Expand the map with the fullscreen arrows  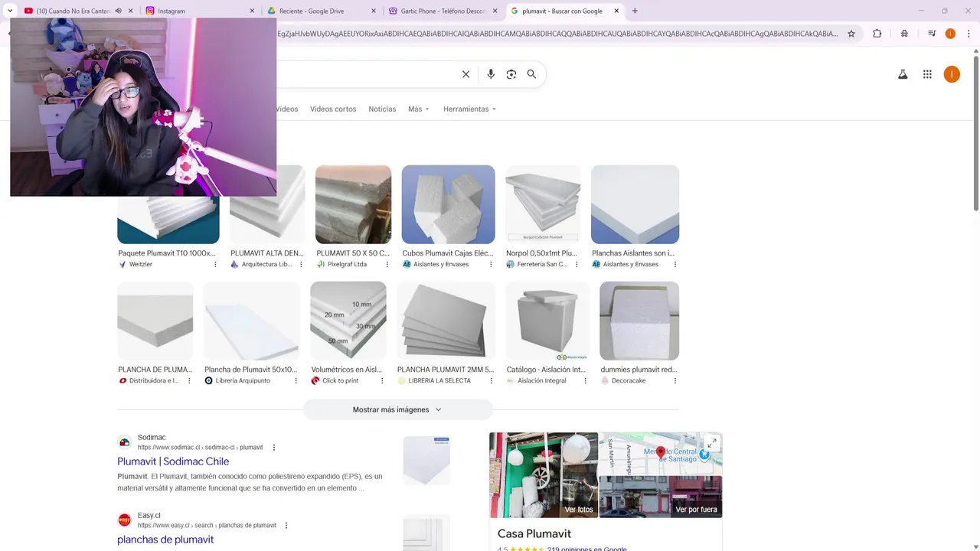coord(711,443)
